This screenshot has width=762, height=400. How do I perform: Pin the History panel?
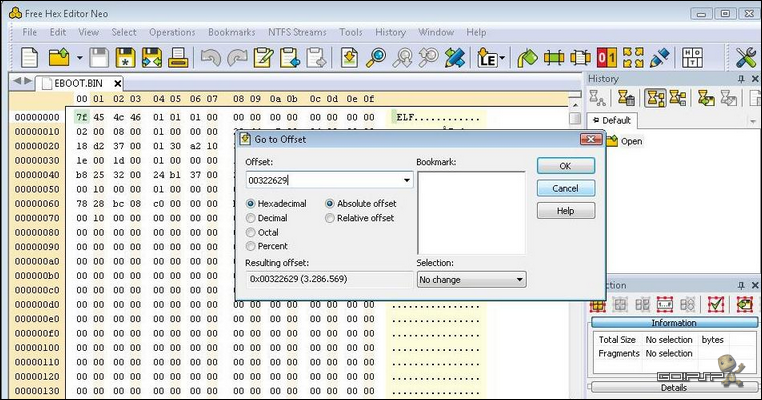point(741,79)
